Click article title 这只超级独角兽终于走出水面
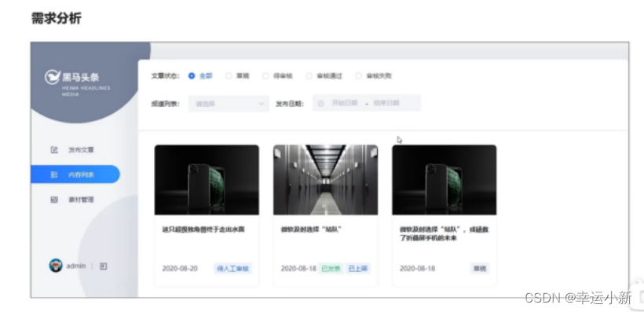Screen dimensions: 644x312 203,229
